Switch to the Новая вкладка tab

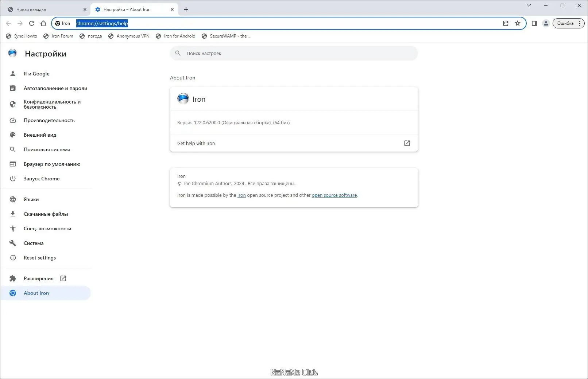(46, 9)
